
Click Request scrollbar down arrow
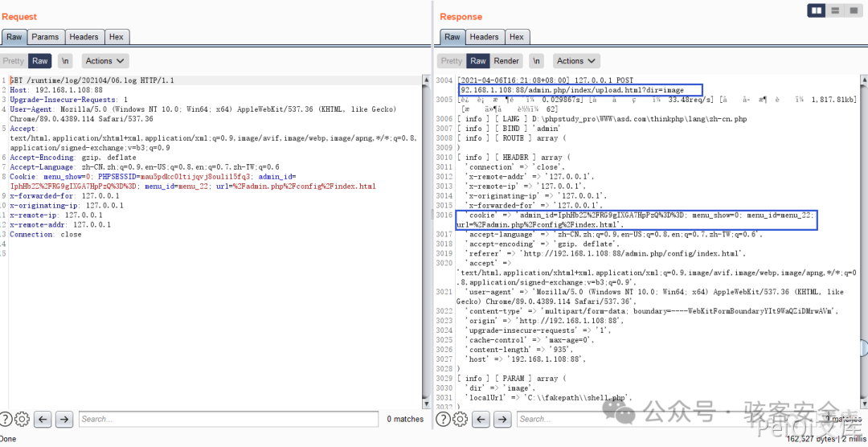[426, 404]
